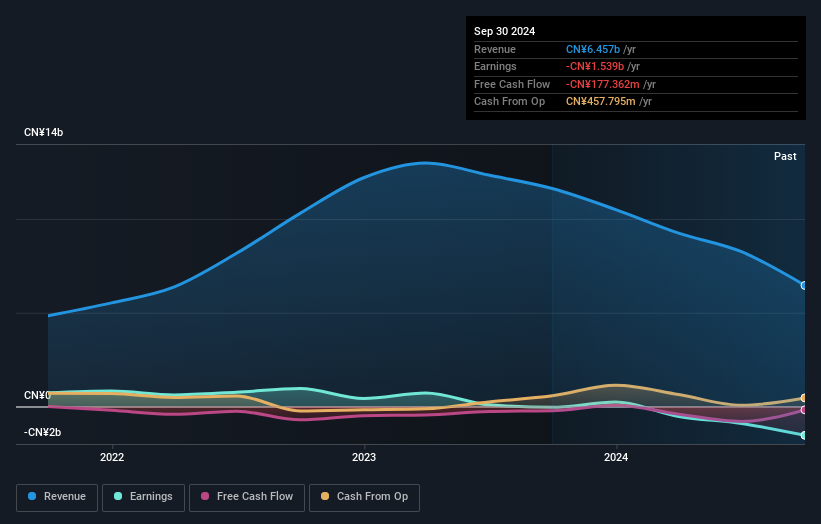821x524 pixels.
Task: Select the Earnings endpoint marker on the teal line
Action: point(804,435)
